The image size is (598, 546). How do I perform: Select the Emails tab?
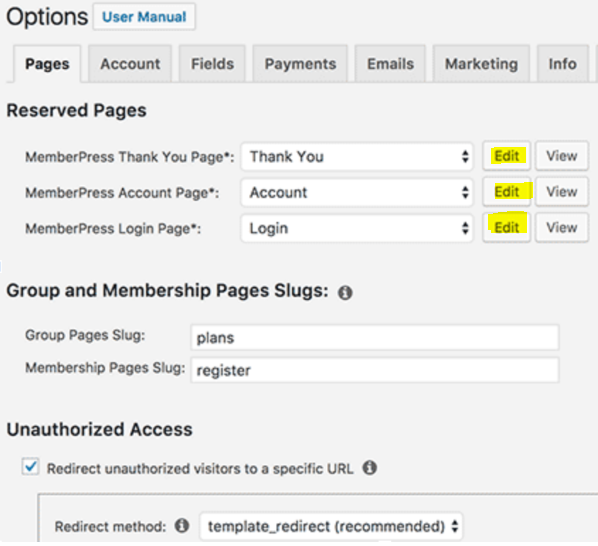pos(390,64)
